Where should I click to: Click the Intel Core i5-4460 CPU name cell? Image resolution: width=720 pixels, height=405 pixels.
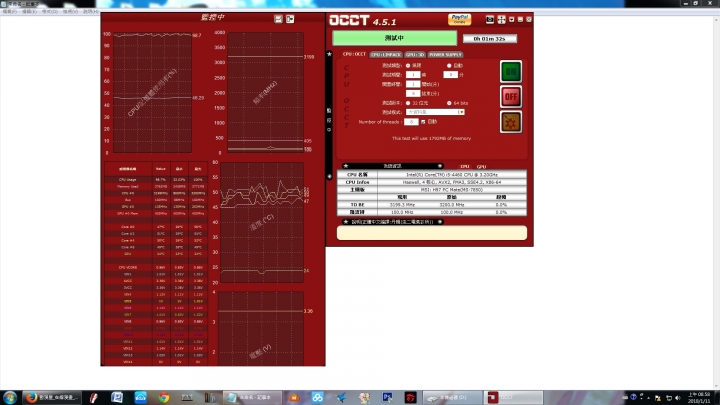tap(452, 175)
